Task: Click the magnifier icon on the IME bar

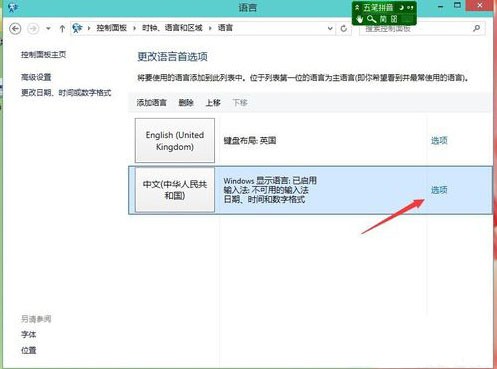Action: (x=371, y=19)
